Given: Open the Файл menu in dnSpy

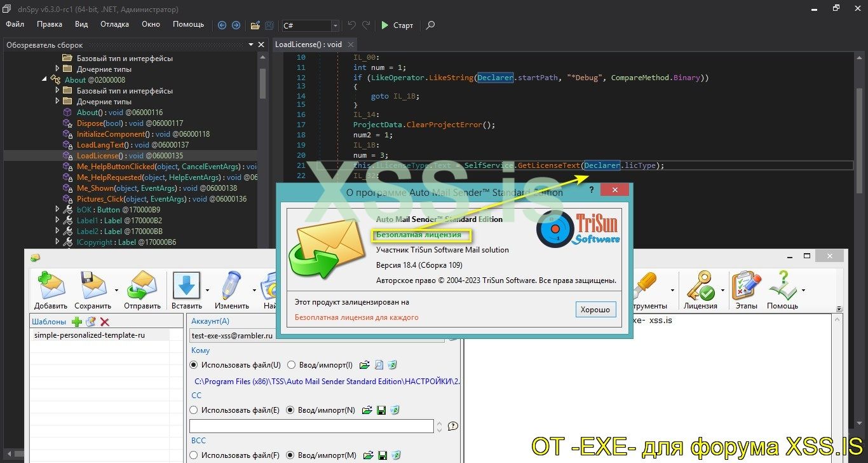Looking at the screenshot, I should coord(15,24).
